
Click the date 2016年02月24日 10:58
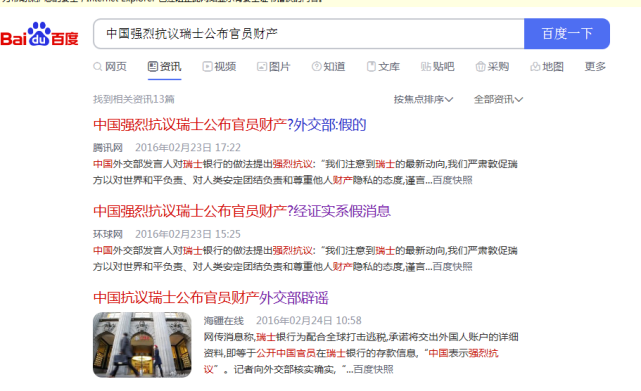(309, 321)
